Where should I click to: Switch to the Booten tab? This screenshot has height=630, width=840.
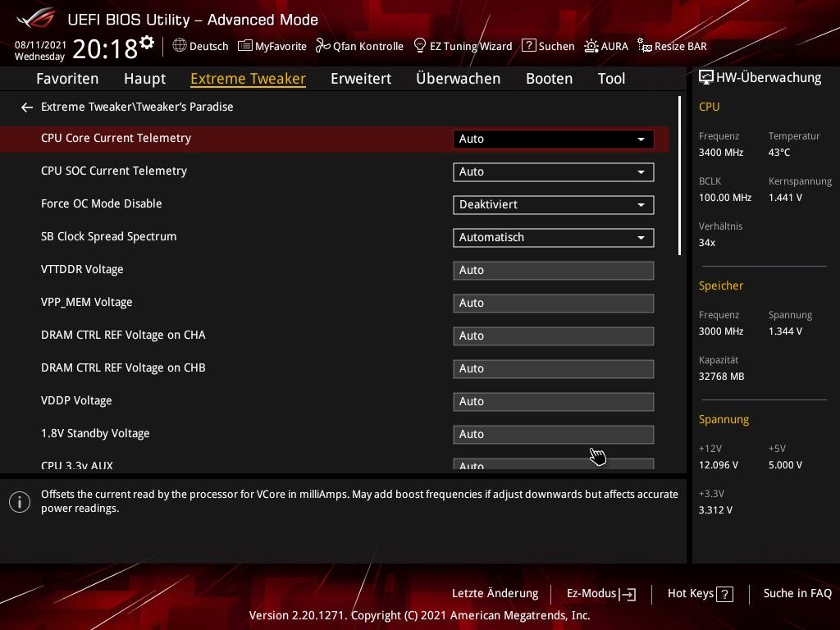(x=549, y=78)
